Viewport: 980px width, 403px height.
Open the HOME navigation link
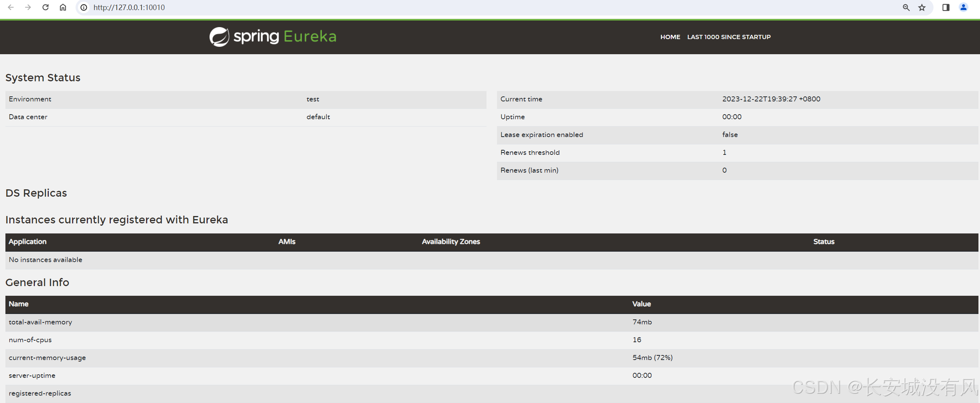pyautogui.click(x=670, y=37)
